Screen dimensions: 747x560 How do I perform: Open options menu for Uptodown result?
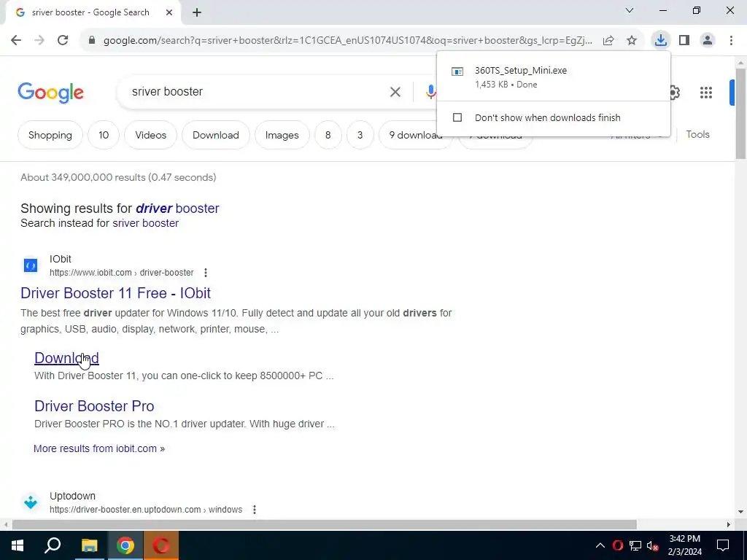255,510
